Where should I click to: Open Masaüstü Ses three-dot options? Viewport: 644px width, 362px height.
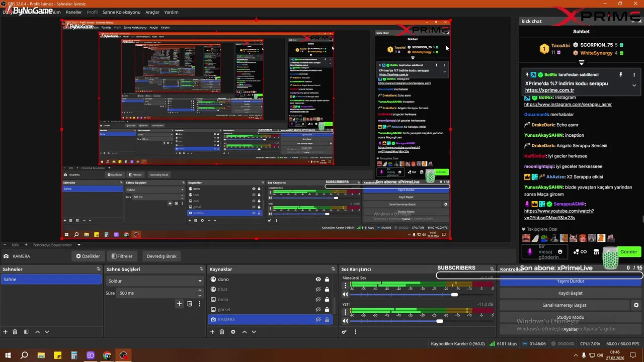tap(346, 286)
